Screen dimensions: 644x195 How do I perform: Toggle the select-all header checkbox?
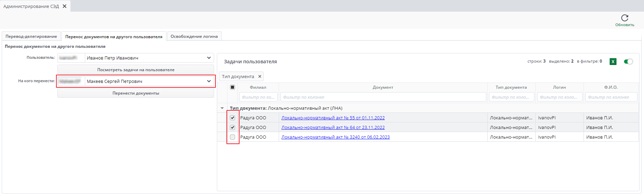coord(233,87)
